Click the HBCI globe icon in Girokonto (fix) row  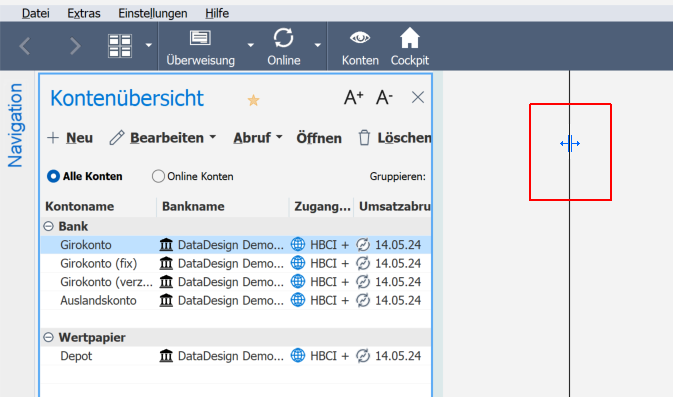[x=298, y=263]
